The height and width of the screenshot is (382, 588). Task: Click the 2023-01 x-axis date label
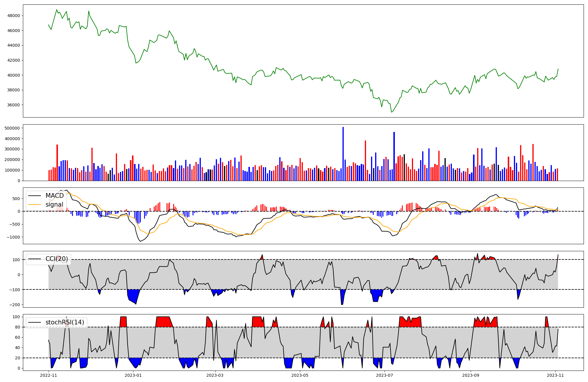[x=133, y=375]
